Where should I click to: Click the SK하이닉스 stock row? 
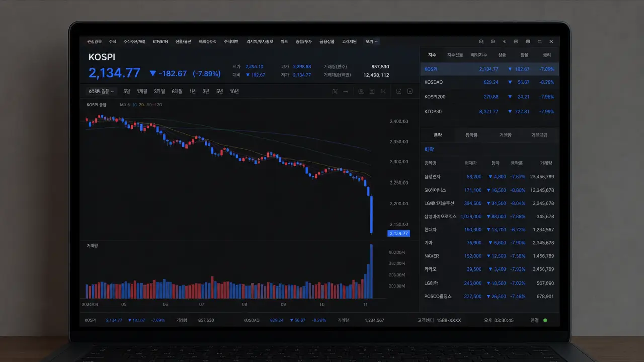490,190
